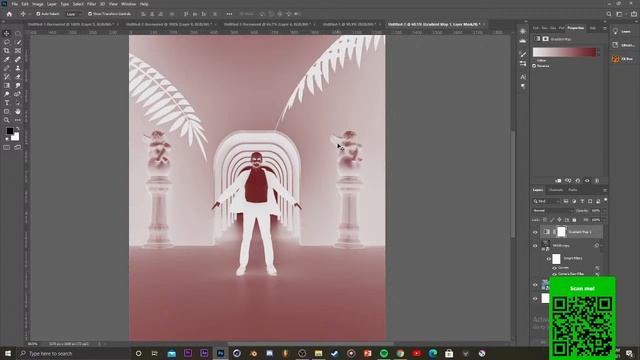Viewport: 640px width, 360px height.
Task: Select the Frame tool
Action: coord(18,51)
